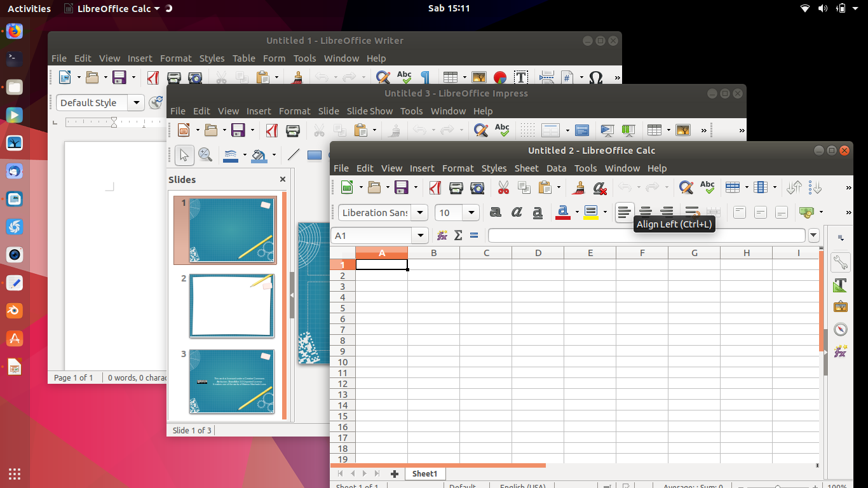Toggle Underline in Calc formatting toolbar

pyautogui.click(x=538, y=212)
